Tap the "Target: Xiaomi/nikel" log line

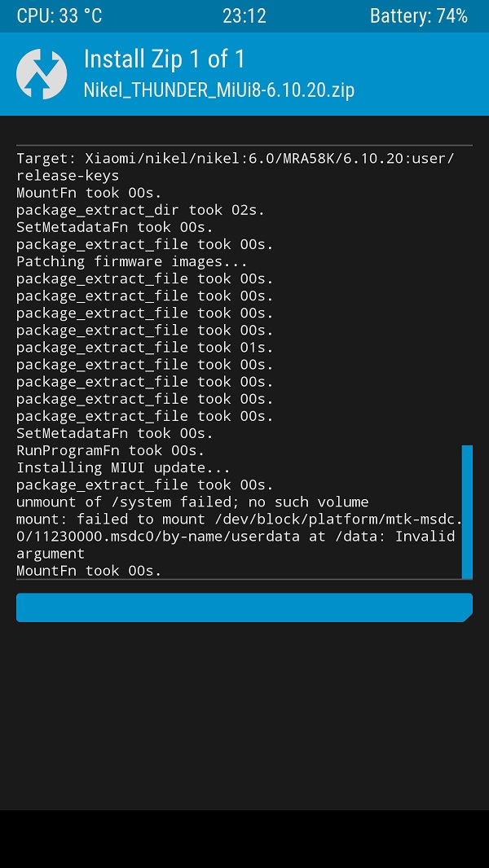tap(235, 158)
